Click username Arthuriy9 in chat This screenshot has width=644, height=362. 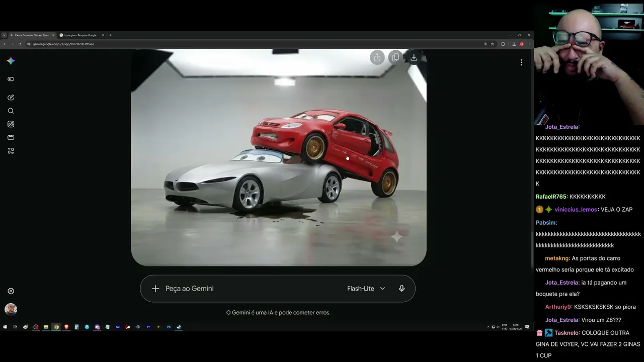point(558,307)
